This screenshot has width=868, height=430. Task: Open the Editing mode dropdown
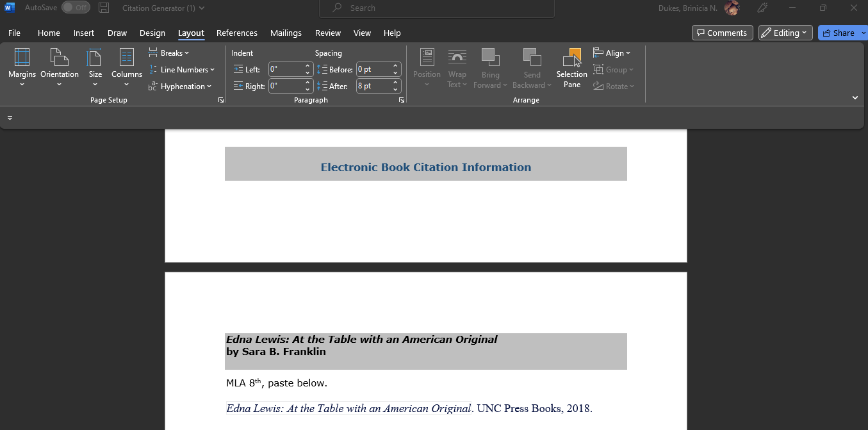785,33
